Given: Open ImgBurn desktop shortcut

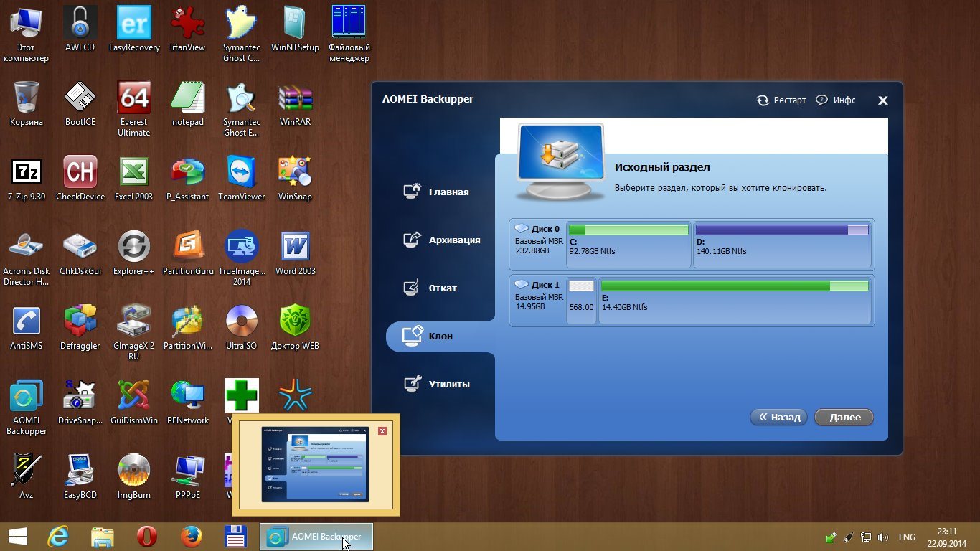Looking at the screenshot, I should click(x=134, y=477).
